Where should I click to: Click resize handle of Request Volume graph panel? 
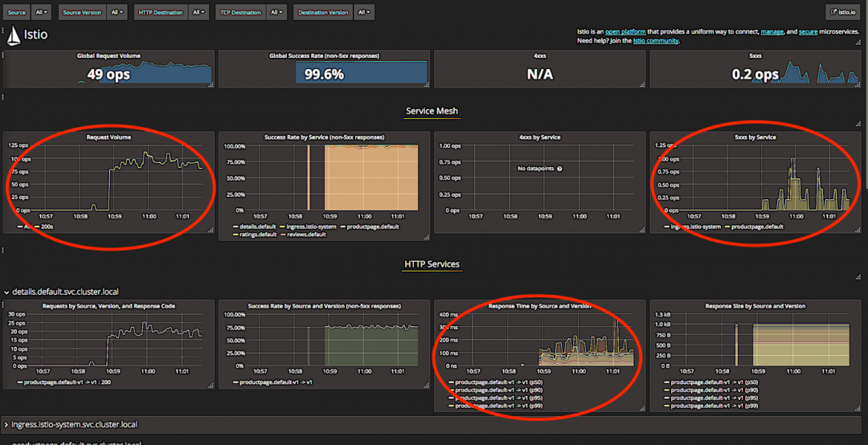click(x=211, y=230)
